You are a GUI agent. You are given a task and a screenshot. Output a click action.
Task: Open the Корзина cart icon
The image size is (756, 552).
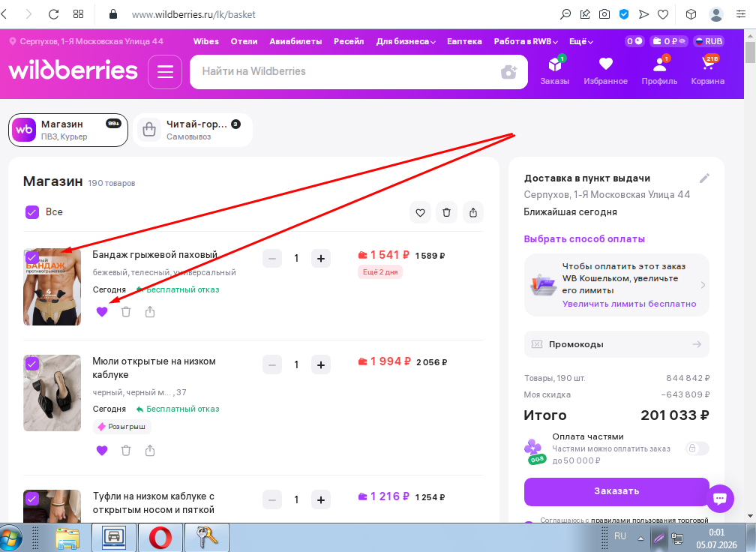tap(707, 70)
